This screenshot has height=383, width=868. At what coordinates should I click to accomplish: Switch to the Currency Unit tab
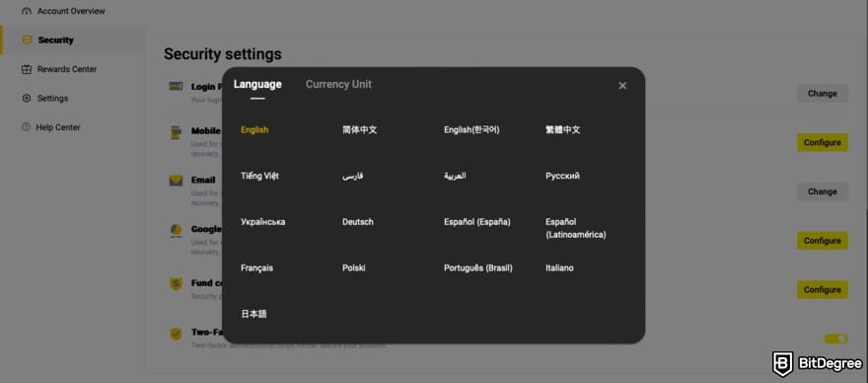point(338,84)
